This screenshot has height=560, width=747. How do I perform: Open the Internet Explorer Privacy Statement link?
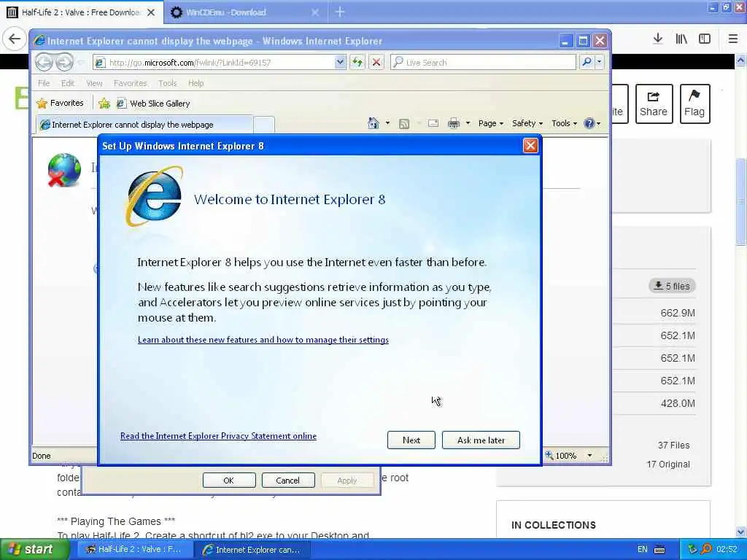pyautogui.click(x=218, y=436)
